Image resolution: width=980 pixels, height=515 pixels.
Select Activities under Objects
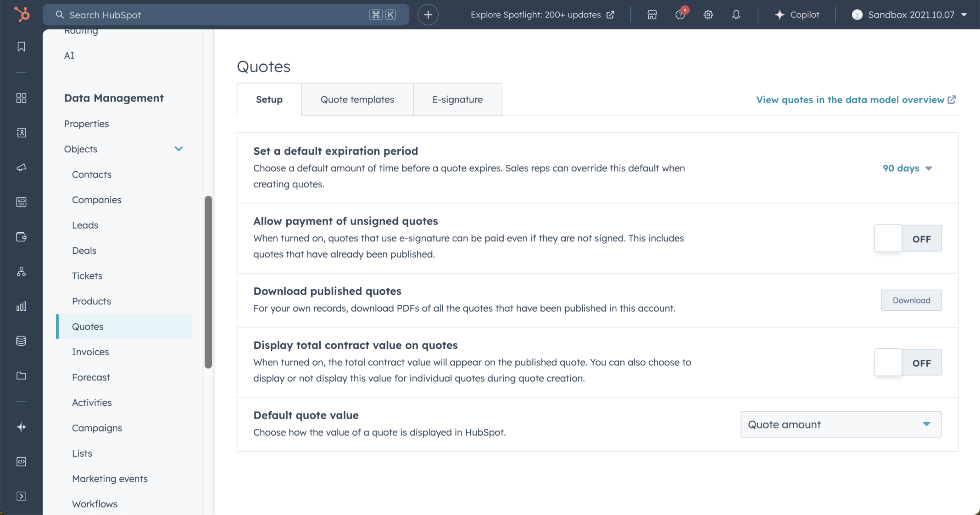click(92, 403)
